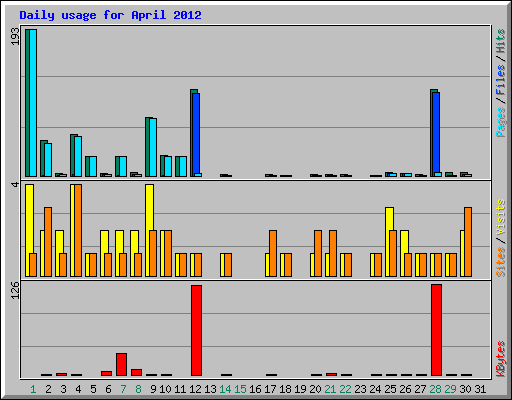Viewport: 512px width, 400px height.
Task: Click day label "5" on the x-axis
Action: (93, 389)
